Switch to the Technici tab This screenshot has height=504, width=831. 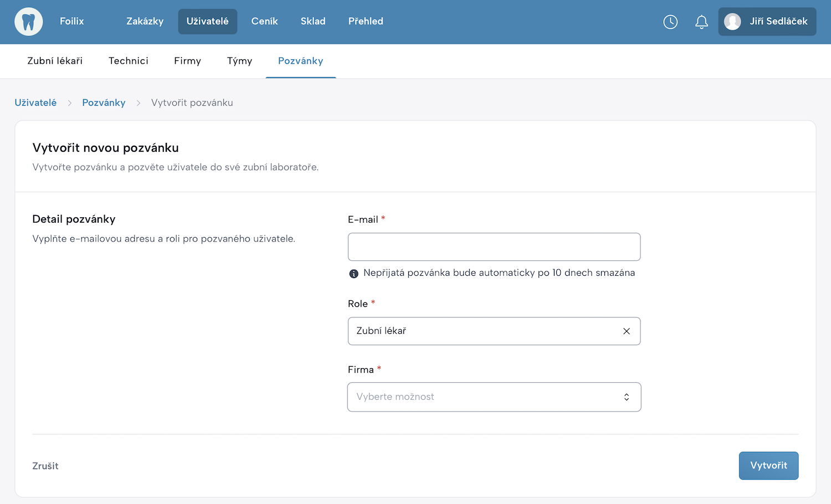[x=129, y=61]
